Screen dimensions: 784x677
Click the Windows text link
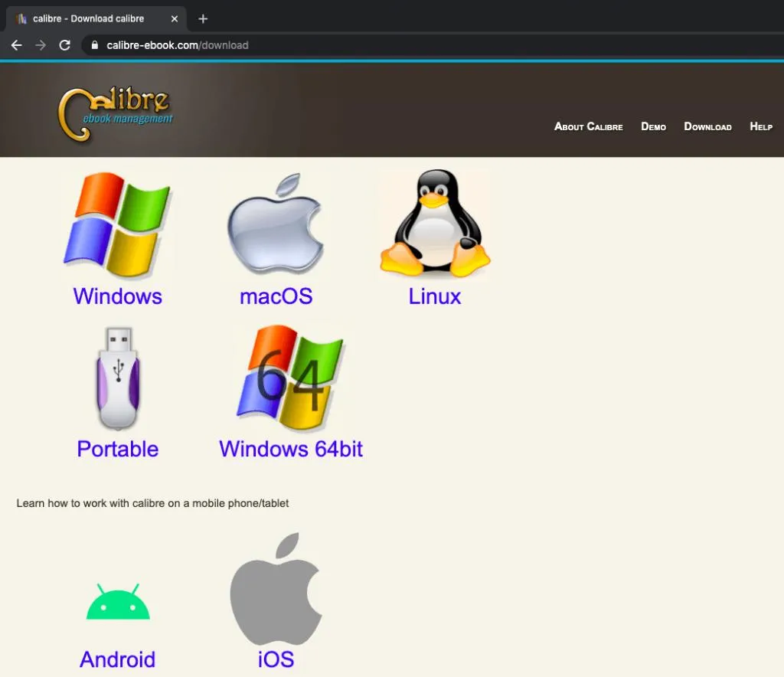(x=117, y=296)
